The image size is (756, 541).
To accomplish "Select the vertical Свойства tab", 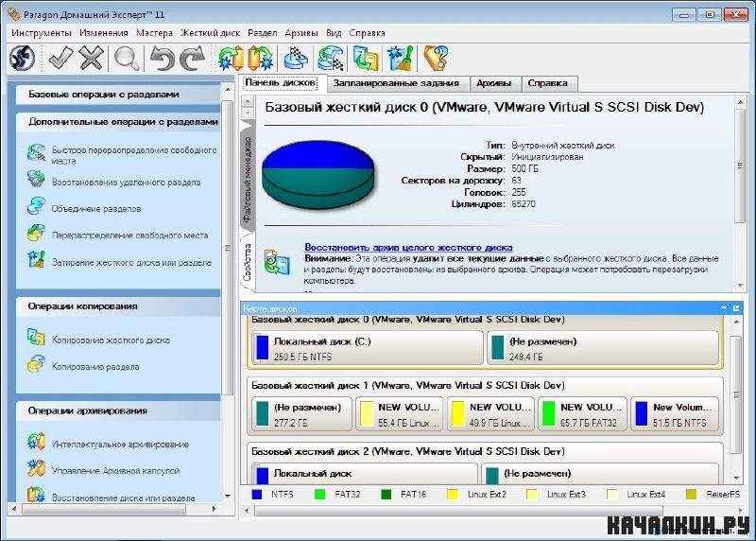I will pyautogui.click(x=248, y=262).
